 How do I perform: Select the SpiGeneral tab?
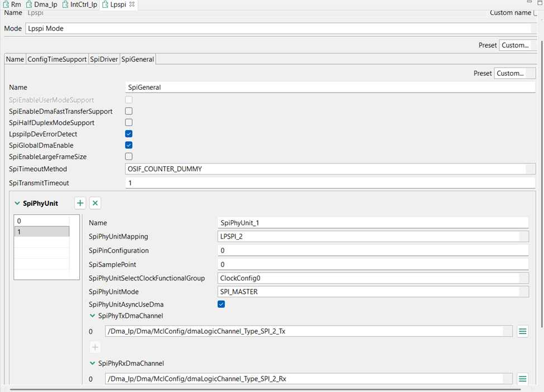point(138,59)
